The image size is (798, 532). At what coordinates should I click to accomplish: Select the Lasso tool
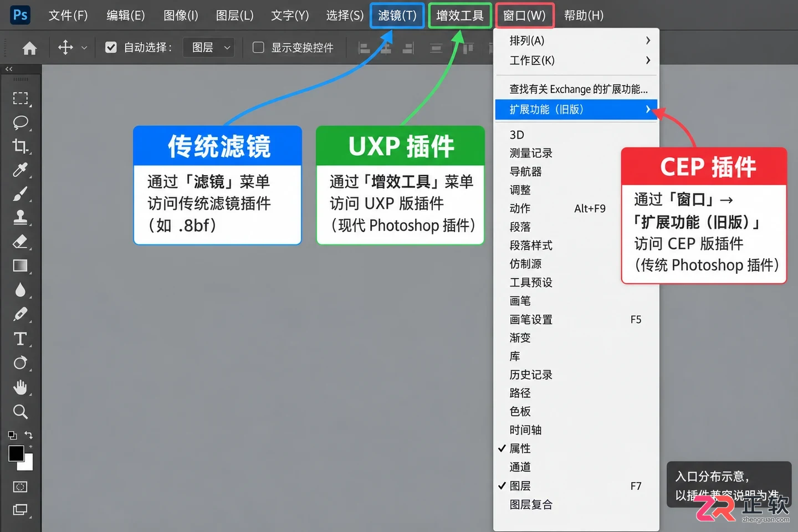point(21,122)
